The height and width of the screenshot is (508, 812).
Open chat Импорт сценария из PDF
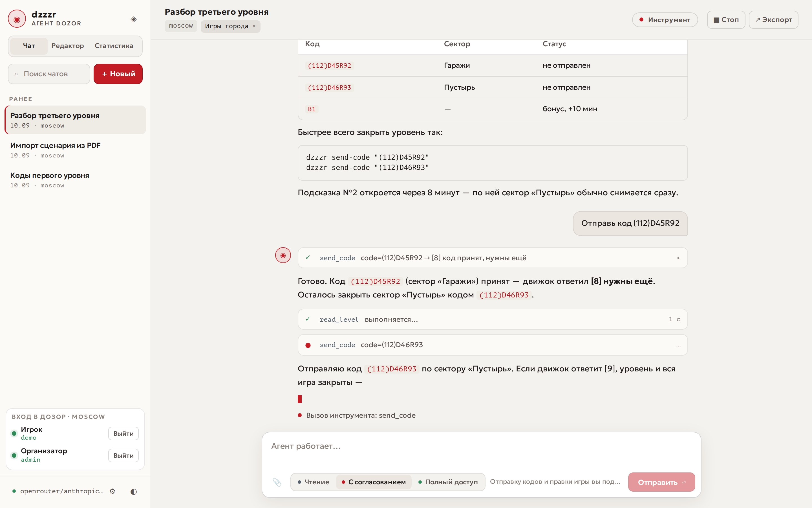click(x=76, y=150)
